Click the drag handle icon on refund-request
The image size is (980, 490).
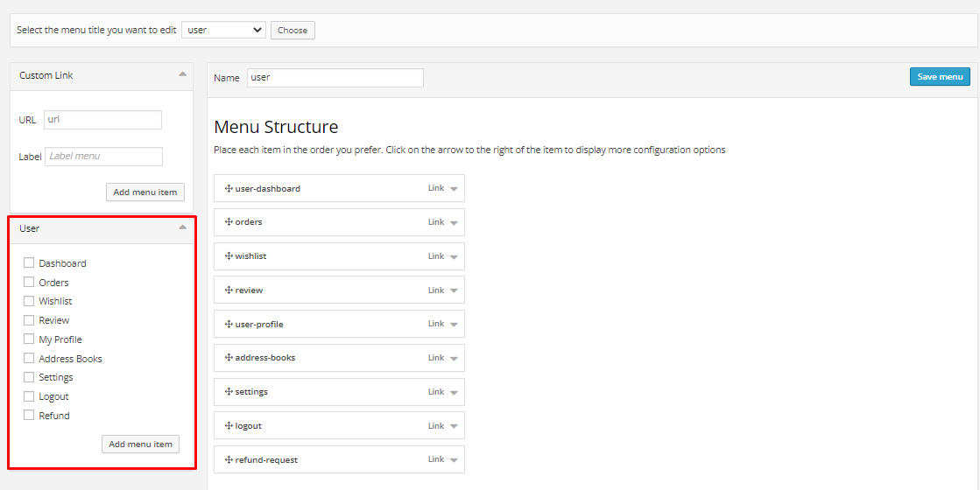coord(229,459)
